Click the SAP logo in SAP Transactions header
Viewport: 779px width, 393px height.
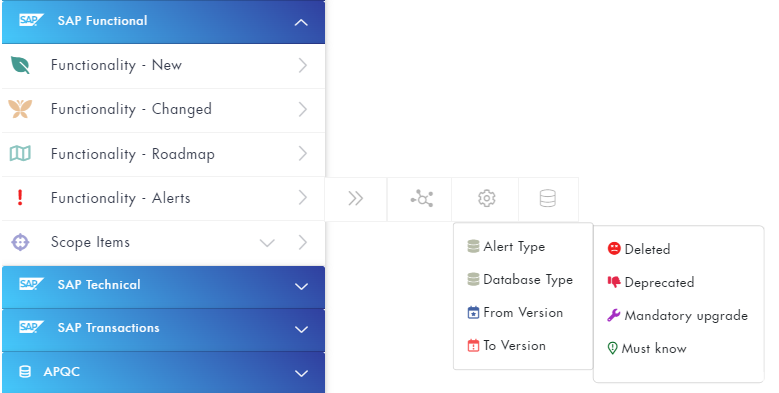[x=31, y=327]
